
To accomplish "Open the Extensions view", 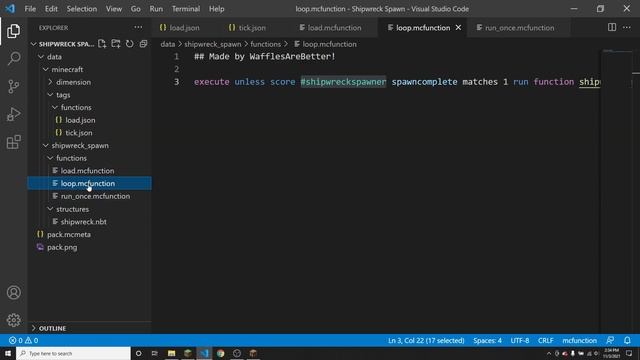I will click(x=13, y=142).
